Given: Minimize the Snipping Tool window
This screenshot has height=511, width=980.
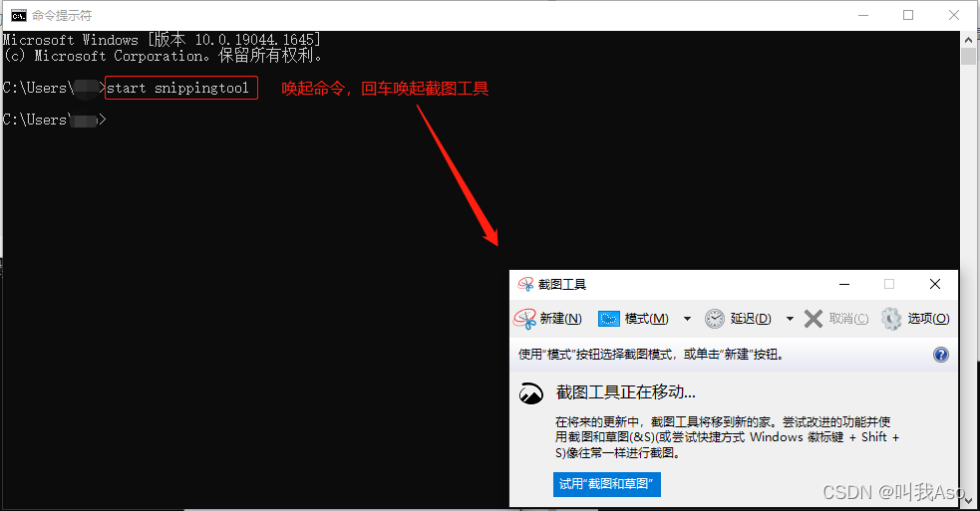Looking at the screenshot, I should (844, 284).
